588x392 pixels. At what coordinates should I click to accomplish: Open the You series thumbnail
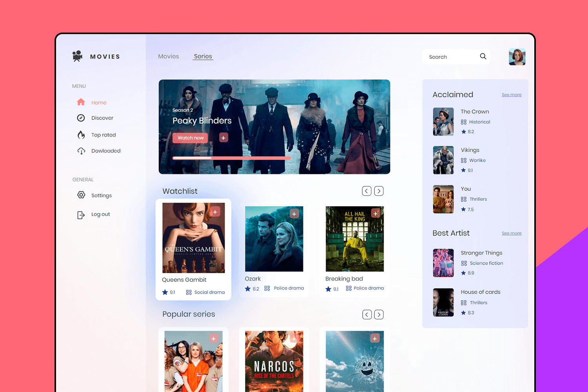[443, 199]
